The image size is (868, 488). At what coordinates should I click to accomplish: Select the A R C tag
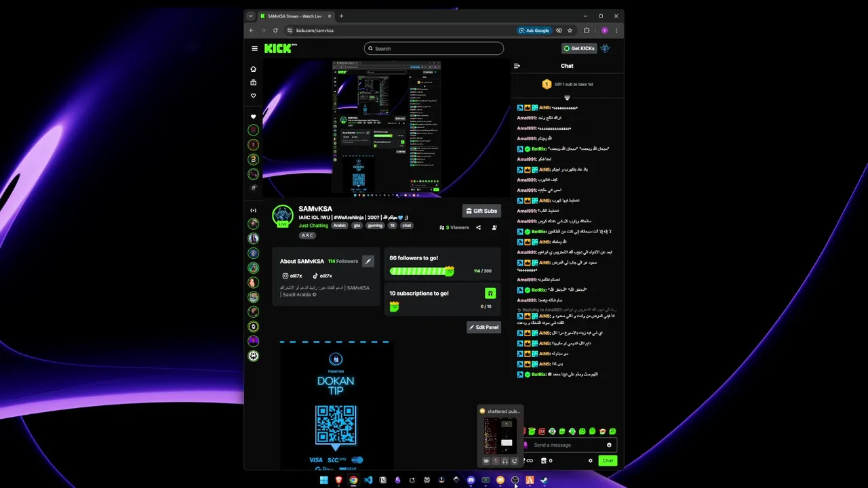point(308,235)
